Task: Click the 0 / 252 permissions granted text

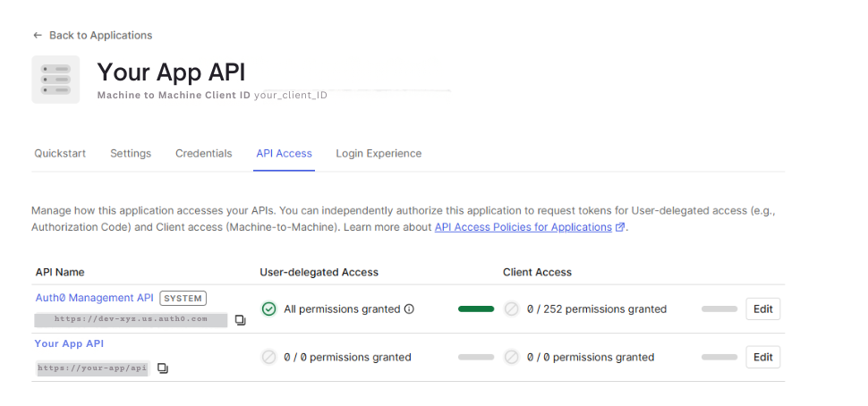Action: point(597,309)
